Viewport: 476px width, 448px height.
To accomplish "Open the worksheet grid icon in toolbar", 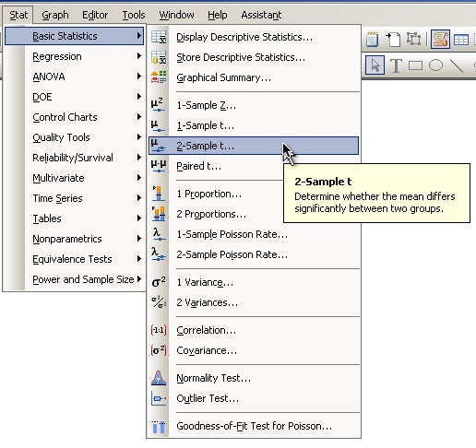I will coord(461,40).
